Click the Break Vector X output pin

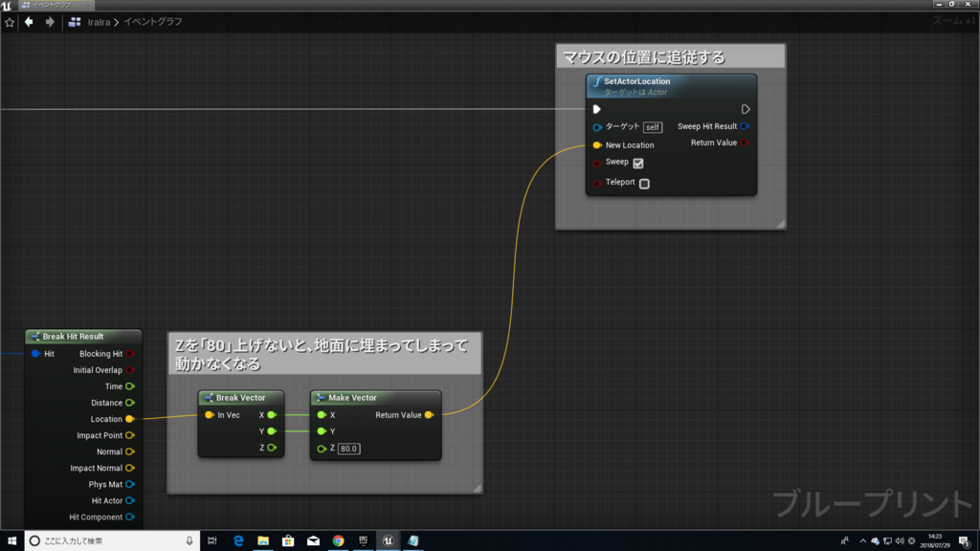tap(272, 415)
